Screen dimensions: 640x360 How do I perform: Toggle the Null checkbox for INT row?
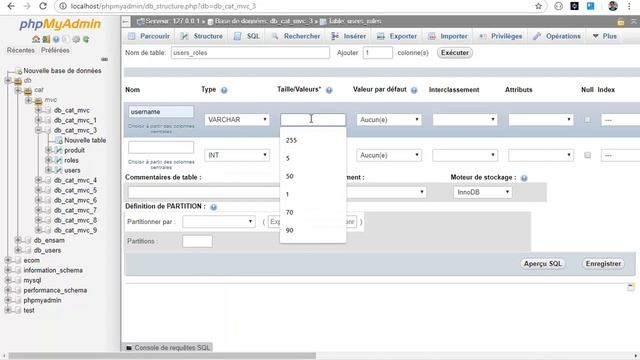pos(587,155)
